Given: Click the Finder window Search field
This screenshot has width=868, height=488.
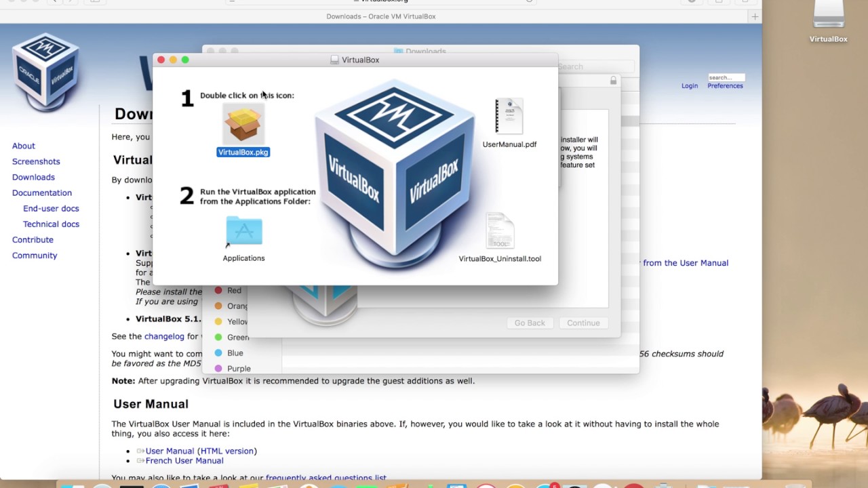Looking at the screenshot, I should pyautogui.click(x=595, y=66).
